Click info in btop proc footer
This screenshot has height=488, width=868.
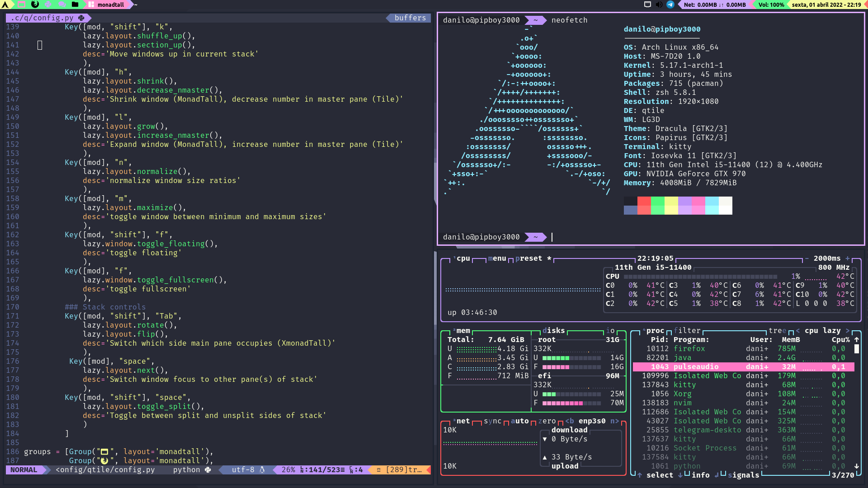pyautogui.click(x=700, y=475)
